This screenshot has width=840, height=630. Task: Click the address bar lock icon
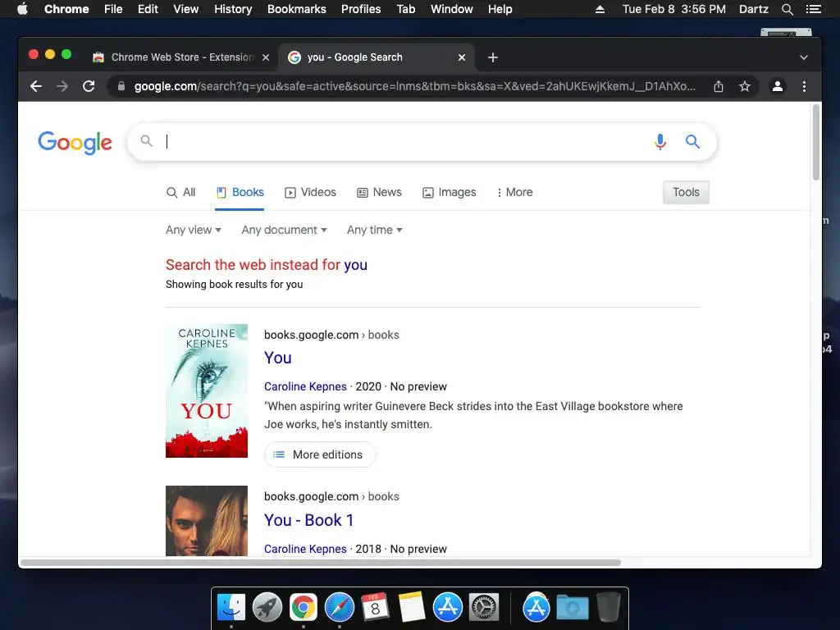pos(121,86)
